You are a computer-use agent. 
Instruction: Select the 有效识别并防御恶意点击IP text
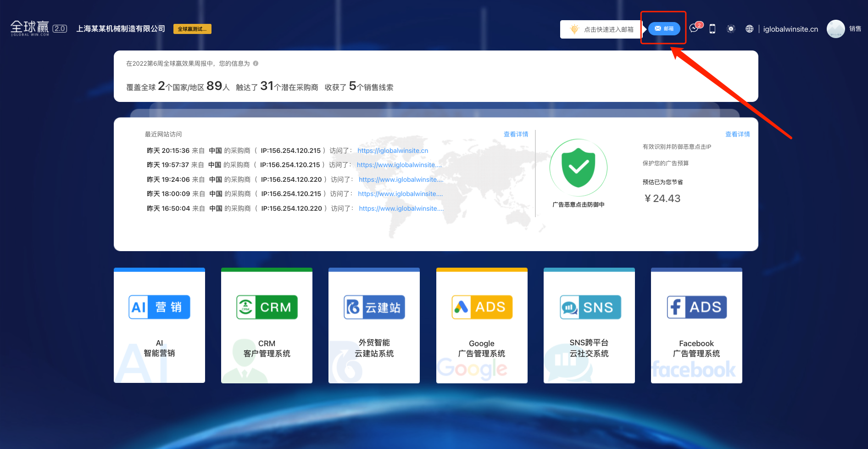point(677,147)
